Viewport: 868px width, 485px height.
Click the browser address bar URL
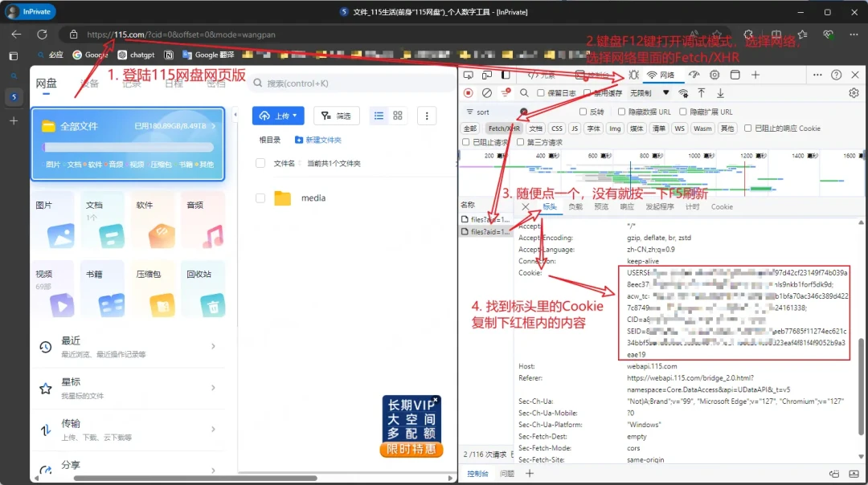pos(181,35)
